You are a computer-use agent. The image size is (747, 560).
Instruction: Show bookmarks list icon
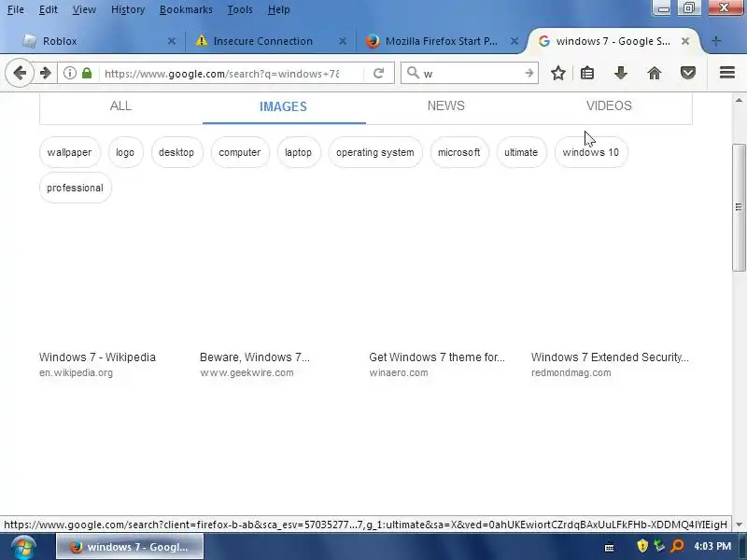click(587, 73)
